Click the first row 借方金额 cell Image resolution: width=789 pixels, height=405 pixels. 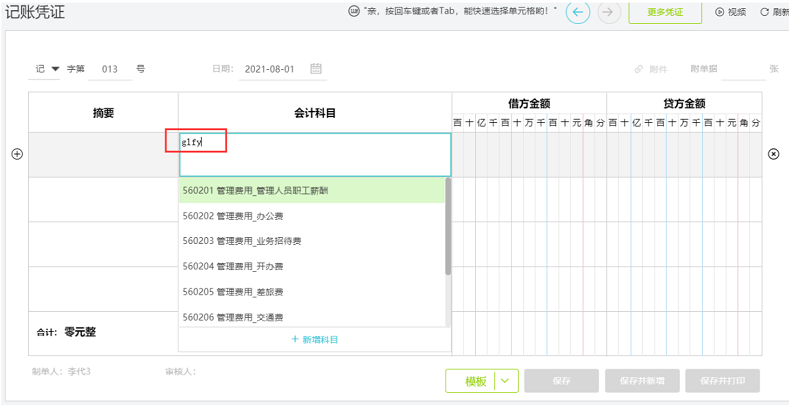point(529,154)
